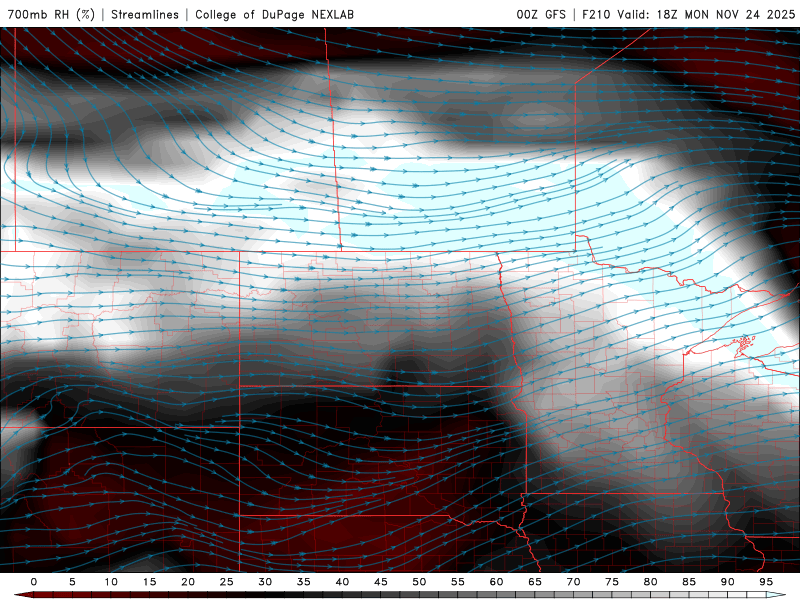
Task: Click the '80' value on color scale
Action: [x=651, y=582]
